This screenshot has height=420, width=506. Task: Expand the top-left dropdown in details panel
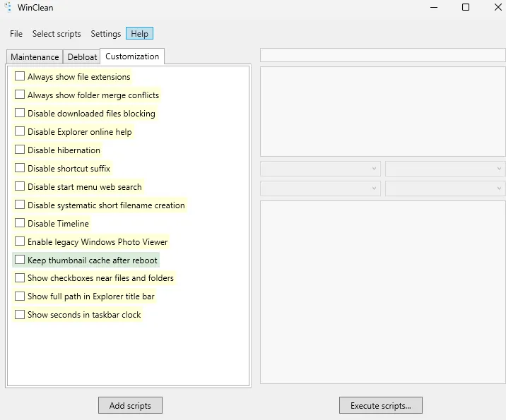click(320, 169)
